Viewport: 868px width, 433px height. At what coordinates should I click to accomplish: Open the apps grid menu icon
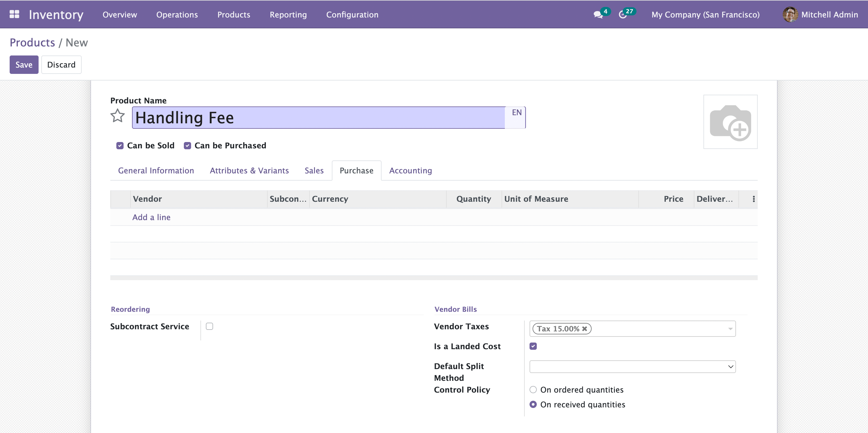14,14
